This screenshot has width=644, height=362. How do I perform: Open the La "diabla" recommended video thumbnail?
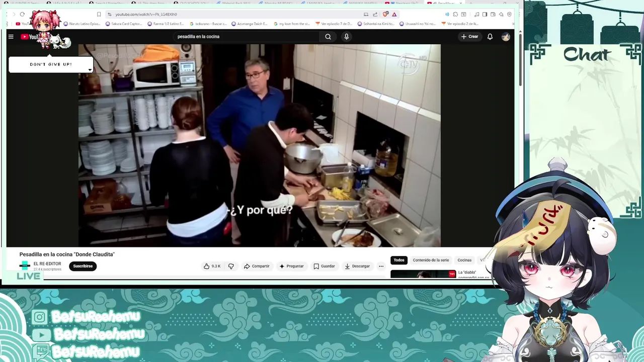[423, 275]
